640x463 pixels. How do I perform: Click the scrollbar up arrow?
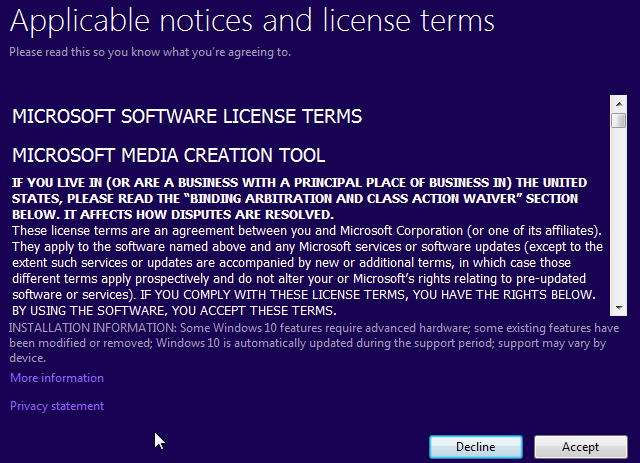619,104
